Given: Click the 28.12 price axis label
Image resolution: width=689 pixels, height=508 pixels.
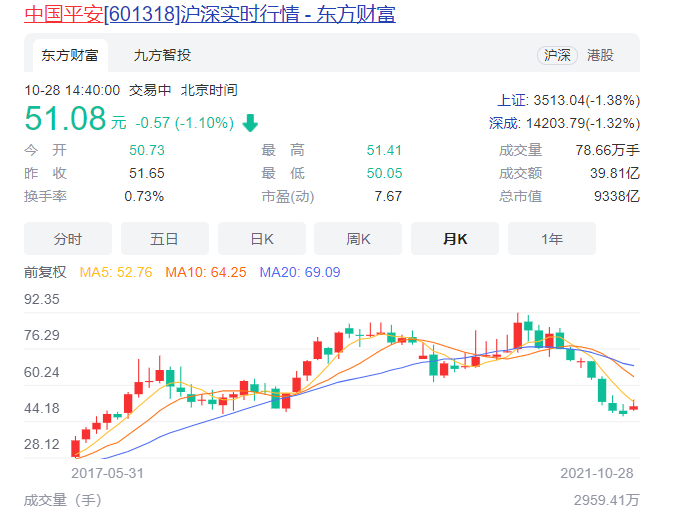Looking at the screenshot, I should coord(42,444).
